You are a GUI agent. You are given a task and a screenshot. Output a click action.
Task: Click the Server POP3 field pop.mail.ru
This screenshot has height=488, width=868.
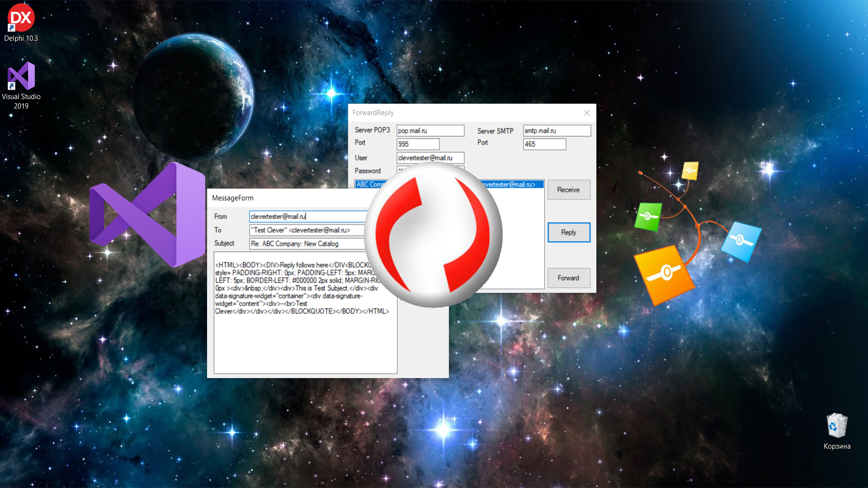[430, 131]
